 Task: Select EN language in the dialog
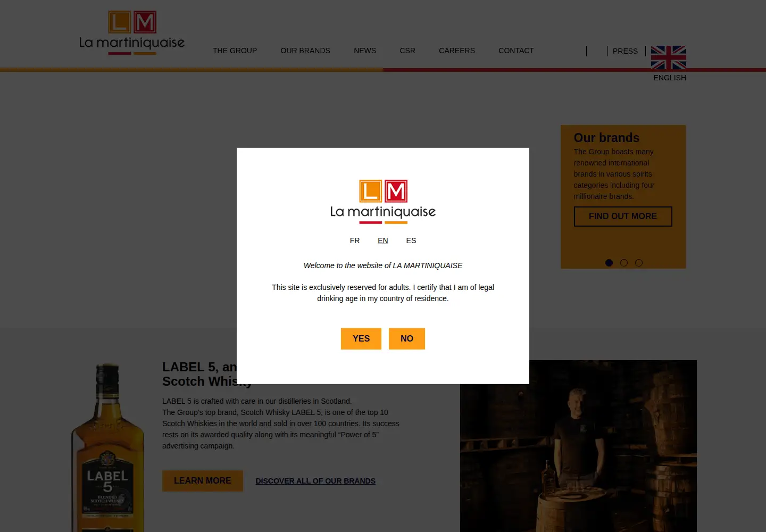pos(383,240)
